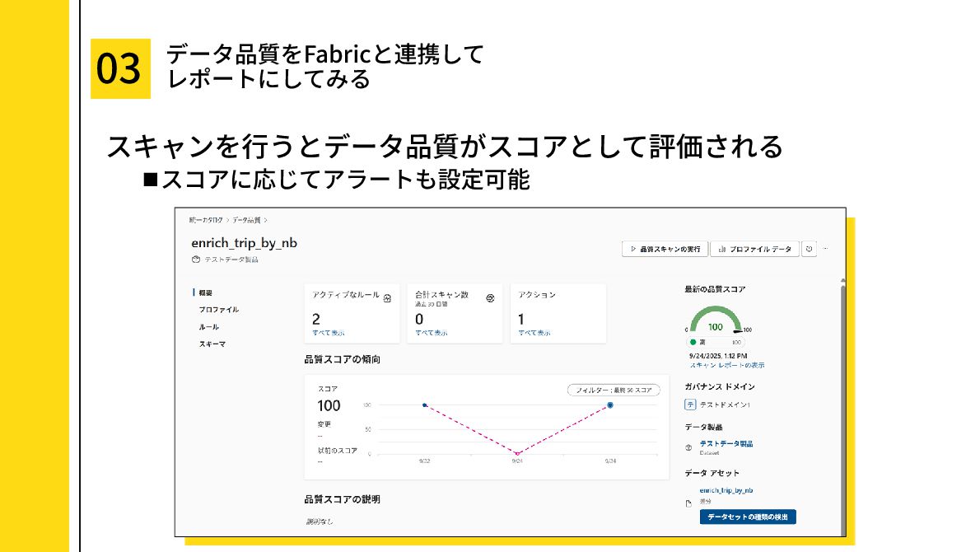
Task: Click the 9/24 zero-score chart point
Action: click(517, 453)
